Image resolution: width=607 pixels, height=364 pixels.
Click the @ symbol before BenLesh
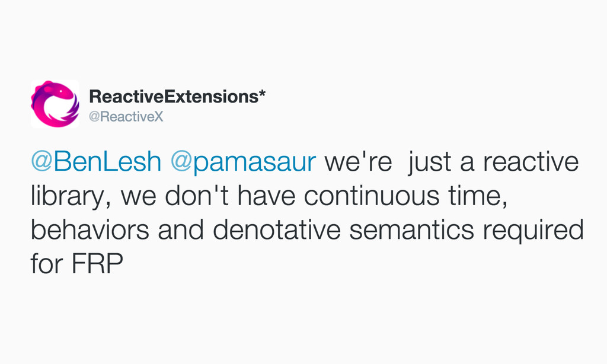tap(42, 162)
